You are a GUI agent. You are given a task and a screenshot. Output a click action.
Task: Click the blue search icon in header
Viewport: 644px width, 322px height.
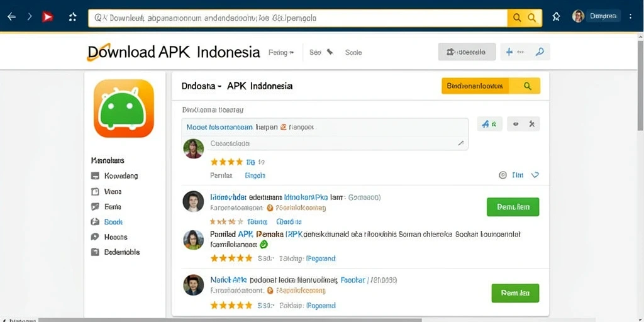[540, 52]
